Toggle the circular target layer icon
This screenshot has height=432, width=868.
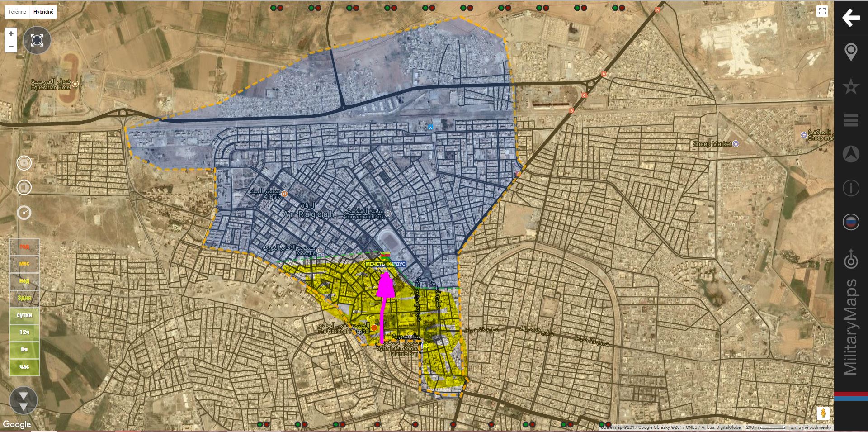tap(24, 163)
